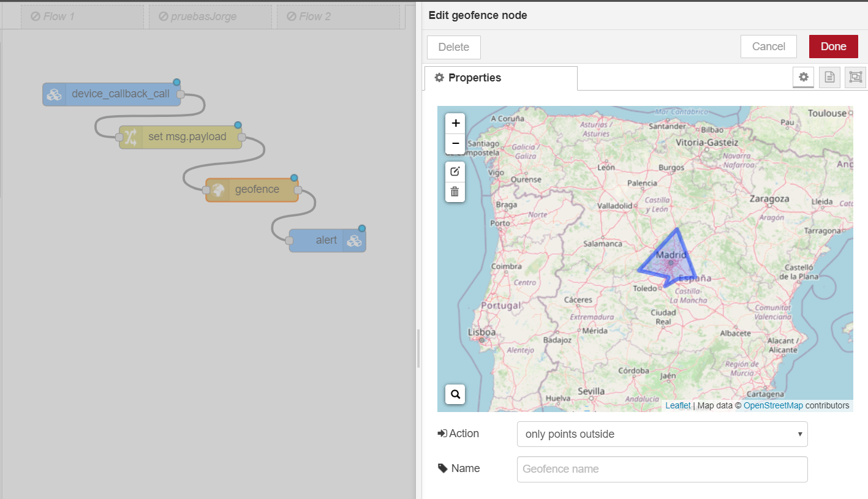Zoom in on the geofence map
The image size is (868, 499).
coord(455,124)
